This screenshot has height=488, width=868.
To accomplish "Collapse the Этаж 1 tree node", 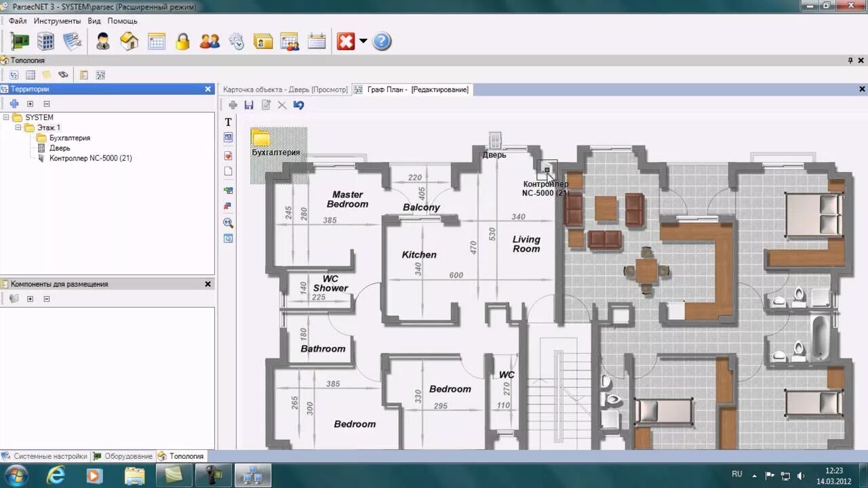I will tap(18, 127).
